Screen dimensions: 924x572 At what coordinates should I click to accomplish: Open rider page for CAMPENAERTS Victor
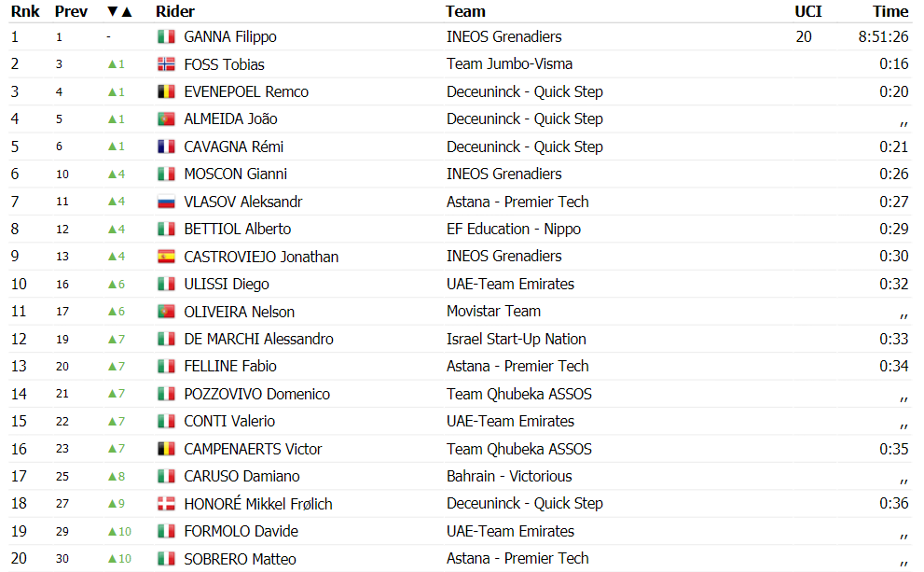253,449
